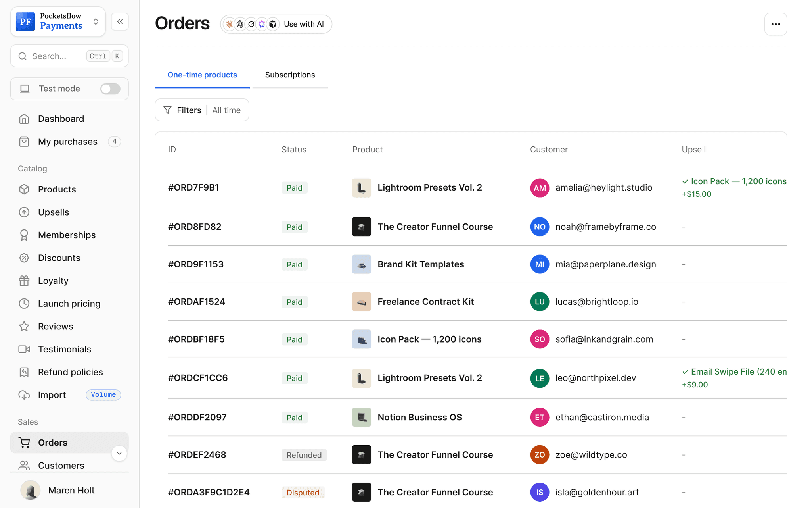Click the Loyalty gift icon
This screenshot has width=812, height=508.
pos(24,281)
